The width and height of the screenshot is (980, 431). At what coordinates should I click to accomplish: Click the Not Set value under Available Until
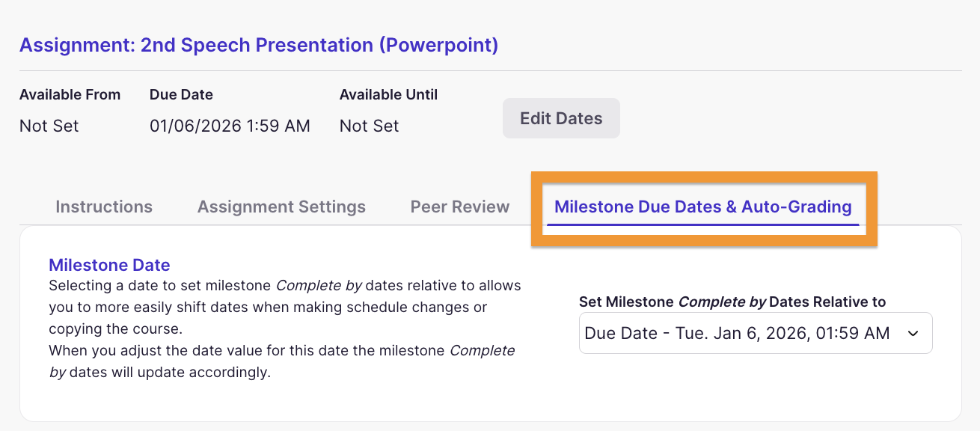pos(369,126)
